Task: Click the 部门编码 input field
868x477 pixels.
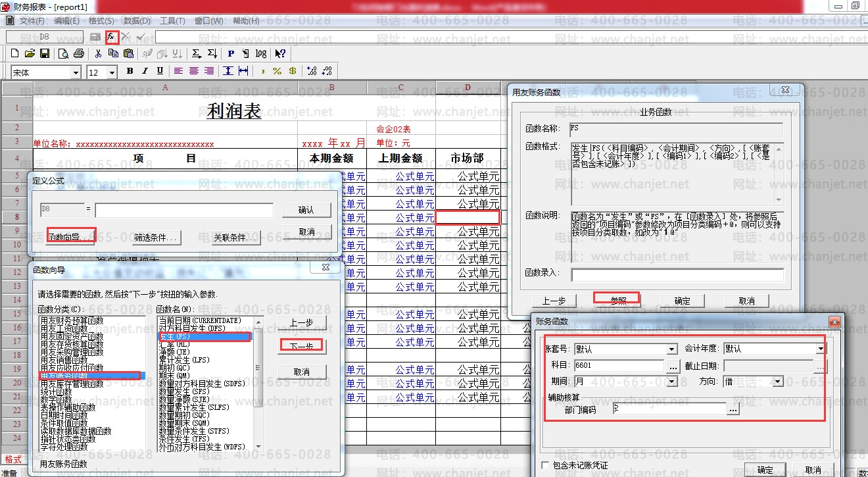Action: click(x=667, y=409)
